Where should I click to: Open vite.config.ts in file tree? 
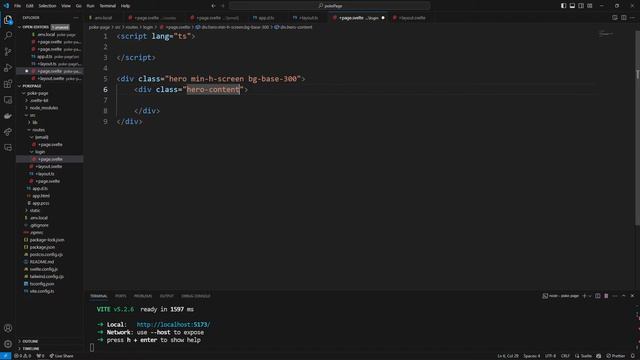[x=42, y=291]
